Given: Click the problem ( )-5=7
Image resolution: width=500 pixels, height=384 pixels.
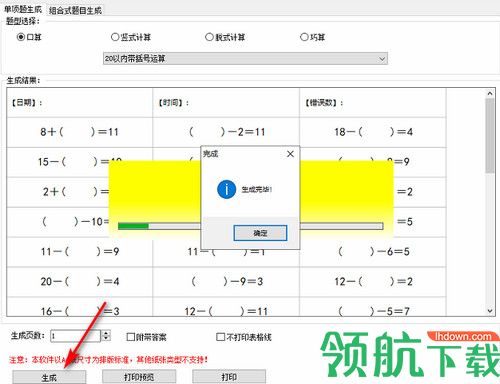Looking at the screenshot, I should point(373,311).
